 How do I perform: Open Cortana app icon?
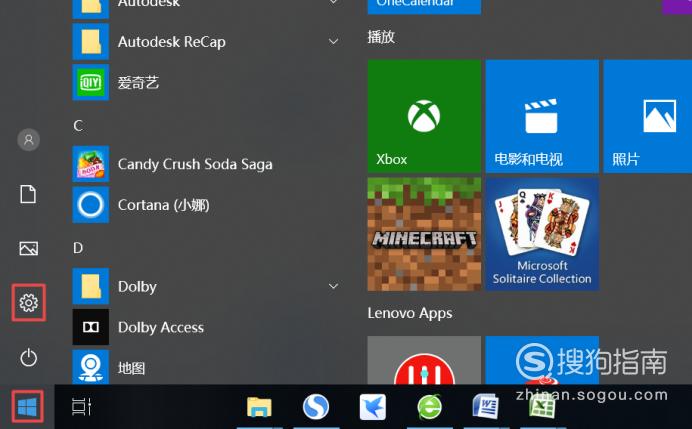[90, 205]
